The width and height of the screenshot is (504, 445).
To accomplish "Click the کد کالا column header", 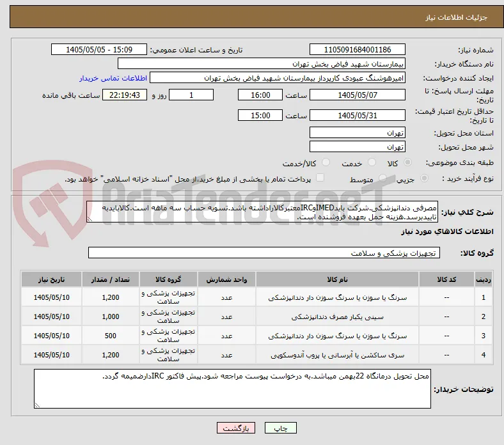I will [x=446, y=279].
